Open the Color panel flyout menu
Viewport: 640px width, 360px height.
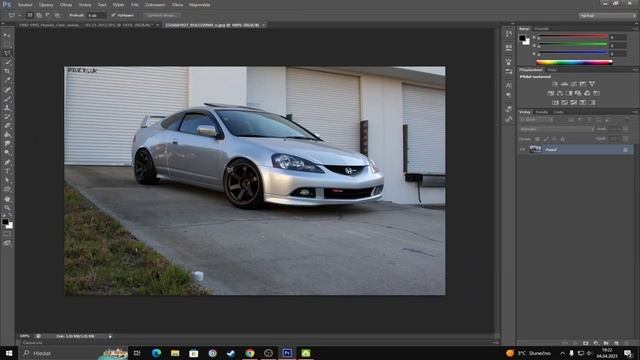point(635,29)
